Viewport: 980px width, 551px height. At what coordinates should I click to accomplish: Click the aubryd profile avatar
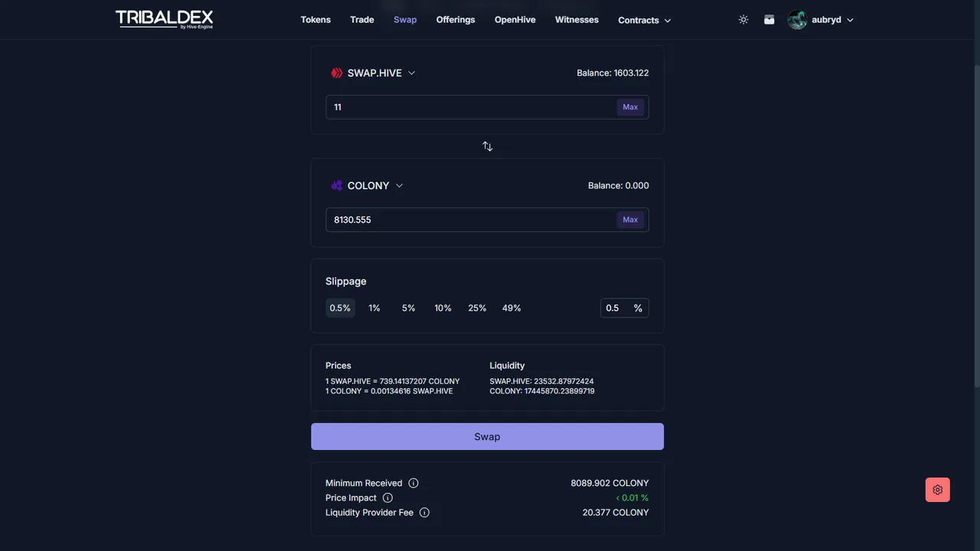(x=797, y=20)
